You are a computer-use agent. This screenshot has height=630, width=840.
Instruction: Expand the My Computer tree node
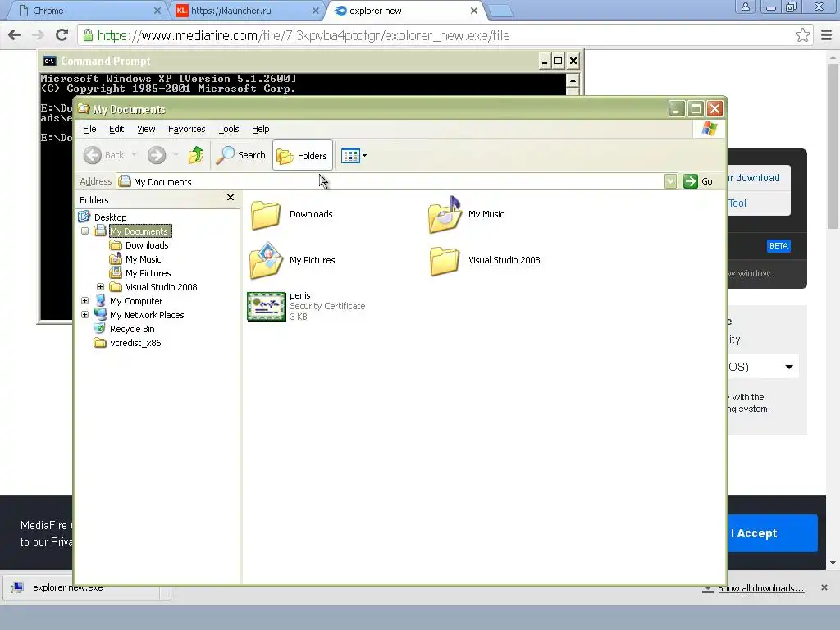point(84,301)
